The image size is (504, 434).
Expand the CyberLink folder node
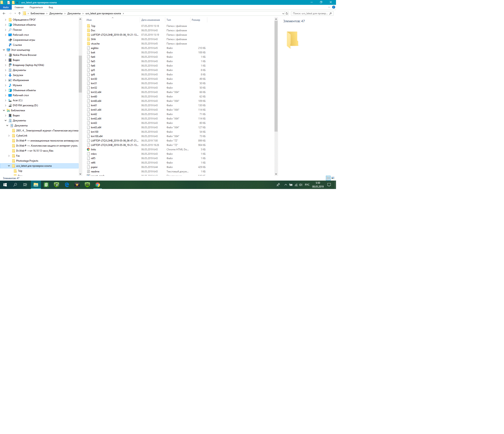point(9,136)
